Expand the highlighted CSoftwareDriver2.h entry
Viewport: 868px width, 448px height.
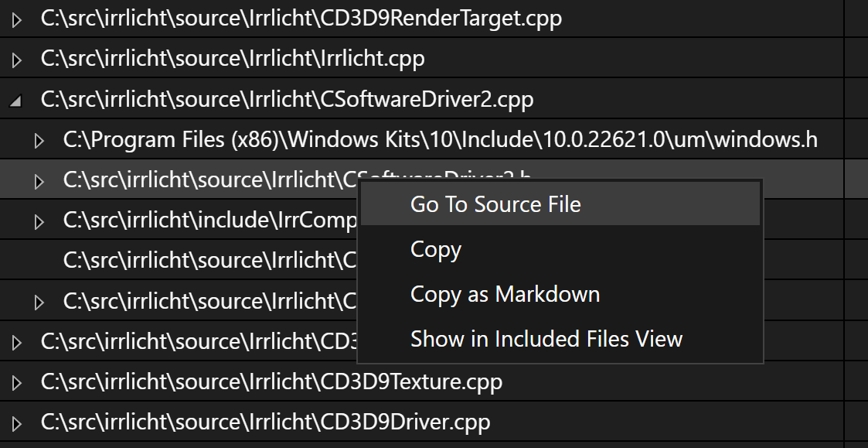click(x=39, y=181)
